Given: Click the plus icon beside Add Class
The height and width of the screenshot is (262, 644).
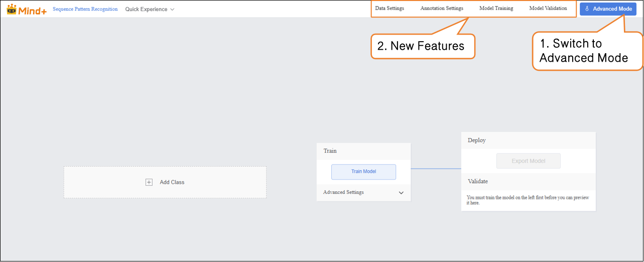Looking at the screenshot, I should pyautogui.click(x=149, y=182).
